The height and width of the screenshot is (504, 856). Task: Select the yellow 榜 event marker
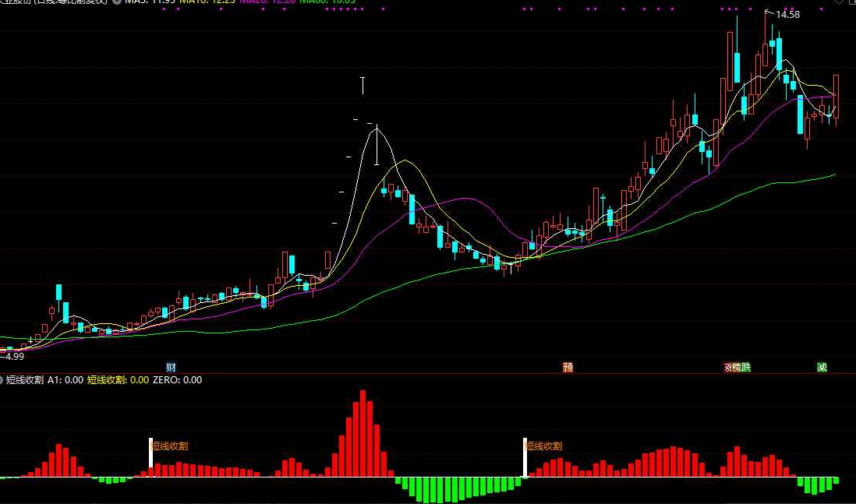[x=737, y=367]
